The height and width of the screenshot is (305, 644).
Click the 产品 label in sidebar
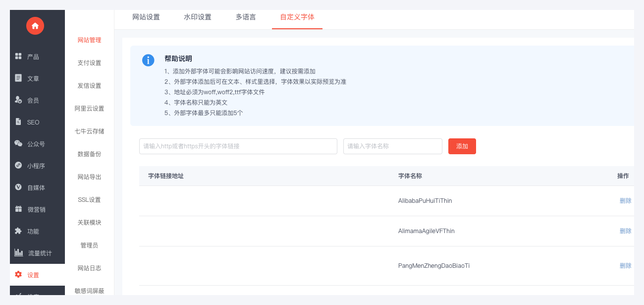(33, 57)
